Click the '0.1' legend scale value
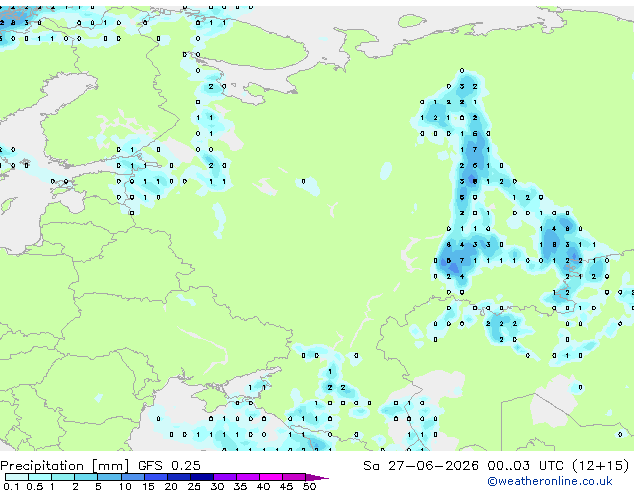 click(11, 486)
